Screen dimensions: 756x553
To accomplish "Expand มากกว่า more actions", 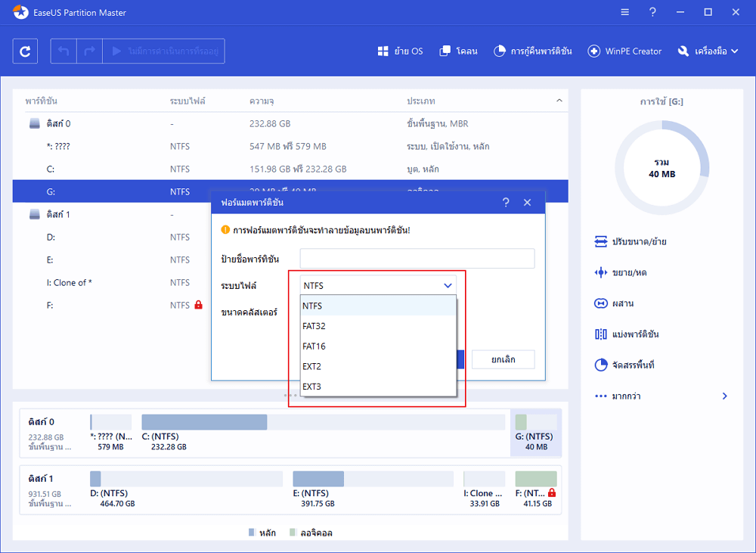I will pos(661,396).
